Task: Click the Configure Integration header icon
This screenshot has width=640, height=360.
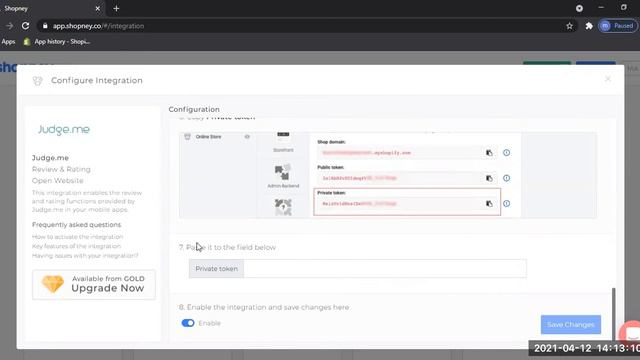Action: click(38, 80)
